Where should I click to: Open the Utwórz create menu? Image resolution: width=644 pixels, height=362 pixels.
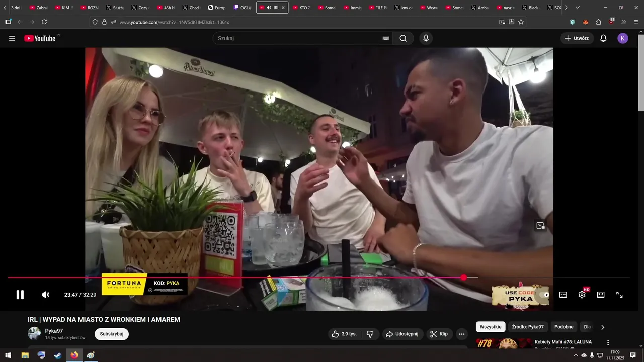pyautogui.click(x=577, y=38)
